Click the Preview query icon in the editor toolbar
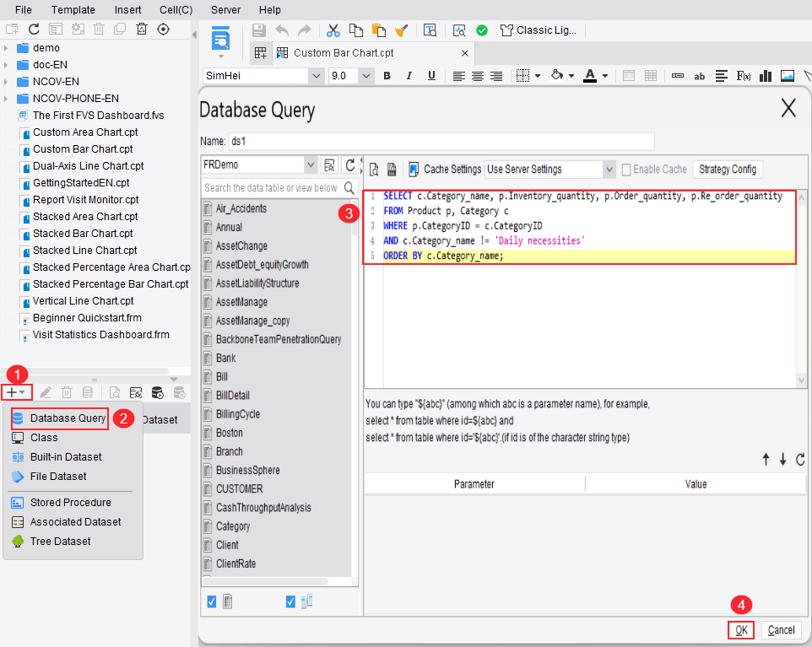This screenshot has width=812, height=647. [374, 170]
